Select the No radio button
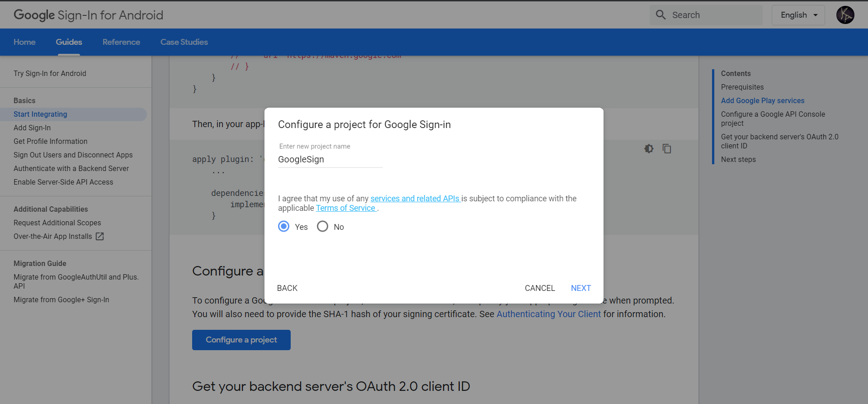The width and height of the screenshot is (868, 404). pyautogui.click(x=322, y=226)
